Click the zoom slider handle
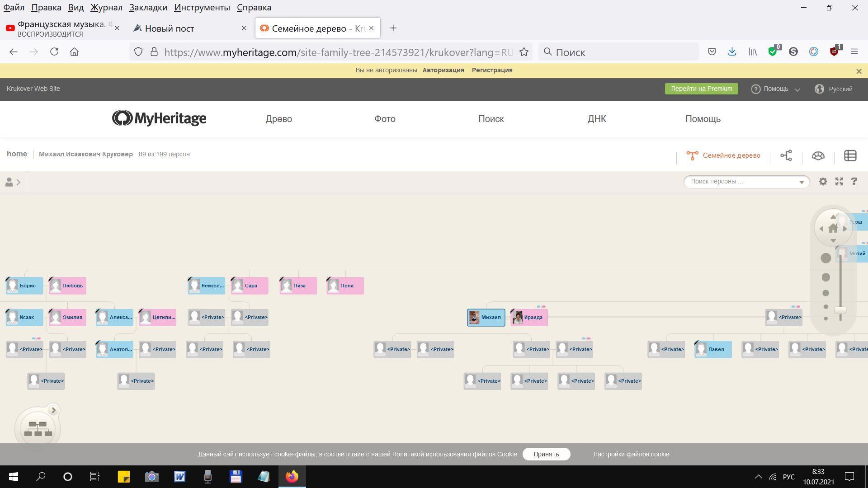Image resolution: width=868 pixels, height=488 pixels. pyautogui.click(x=840, y=310)
